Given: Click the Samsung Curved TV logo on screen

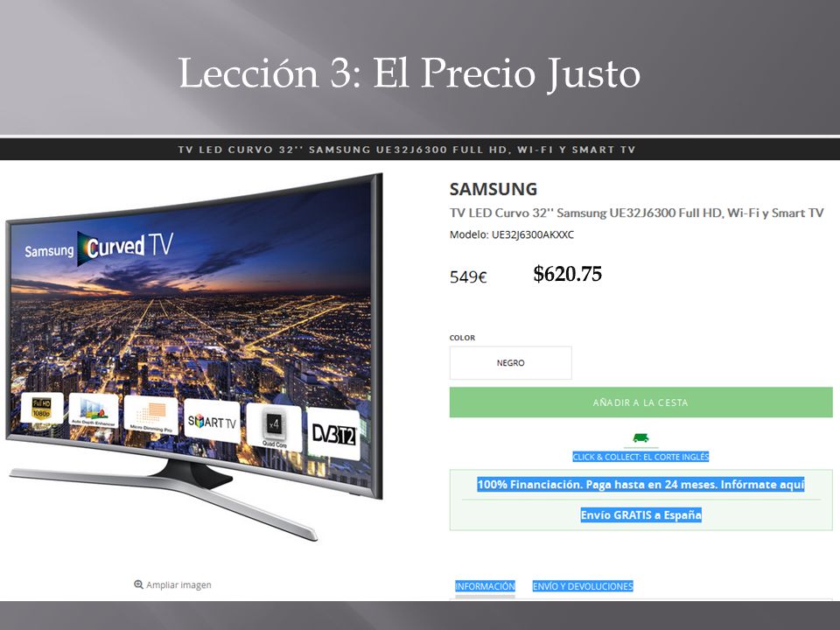Looking at the screenshot, I should point(99,248).
